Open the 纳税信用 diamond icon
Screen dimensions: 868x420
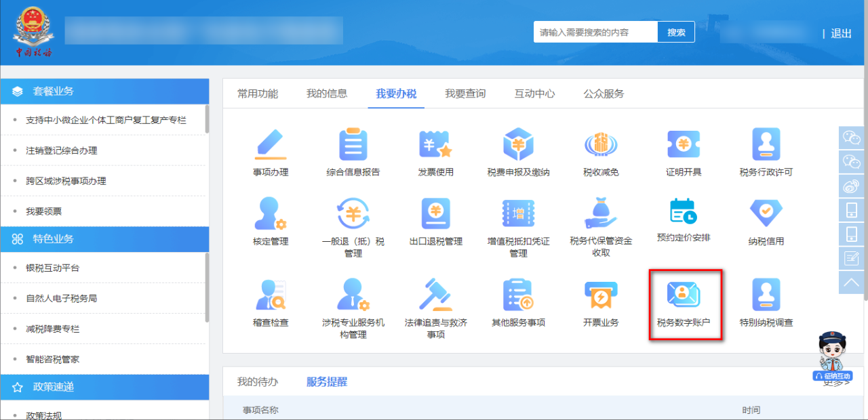[x=766, y=213]
